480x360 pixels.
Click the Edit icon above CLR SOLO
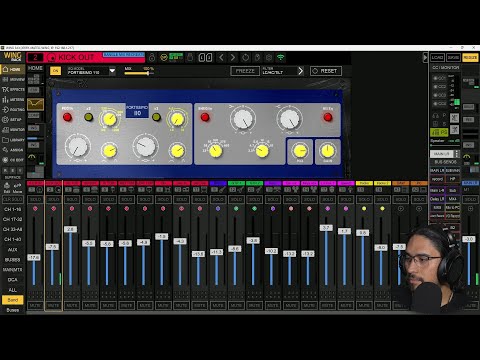pos(7,188)
